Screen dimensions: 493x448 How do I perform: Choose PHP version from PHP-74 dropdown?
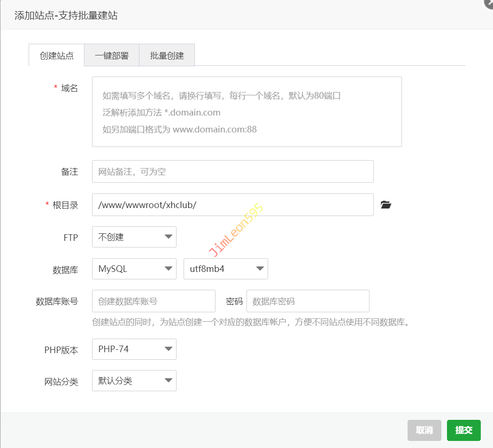coord(134,349)
